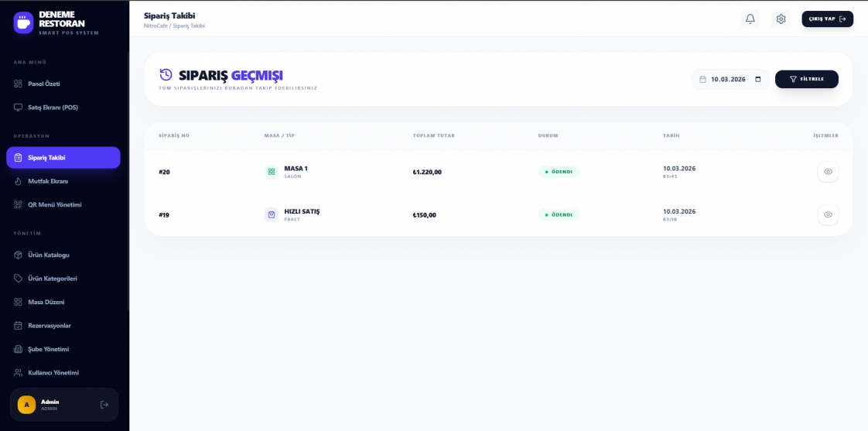Open the date picker calendar dropdown

pyautogui.click(x=758, y=79)
